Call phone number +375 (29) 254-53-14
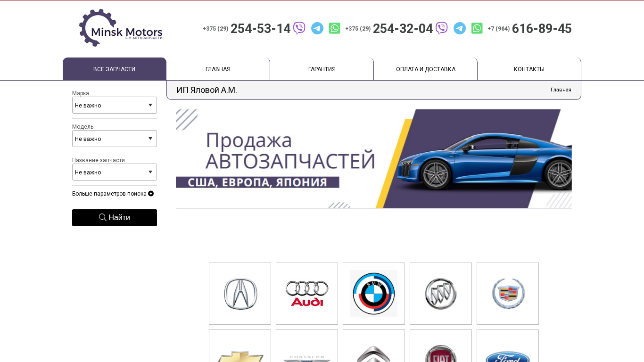The image size is (644, 362). point(247,28)
